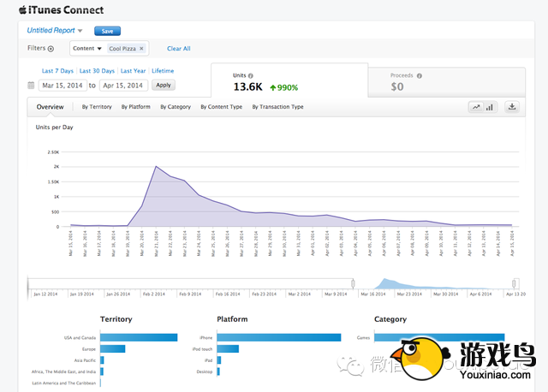Click the end date field Apr 15, 2014
Viewport: 548px width, 392px height.
[x=123, y=85]
